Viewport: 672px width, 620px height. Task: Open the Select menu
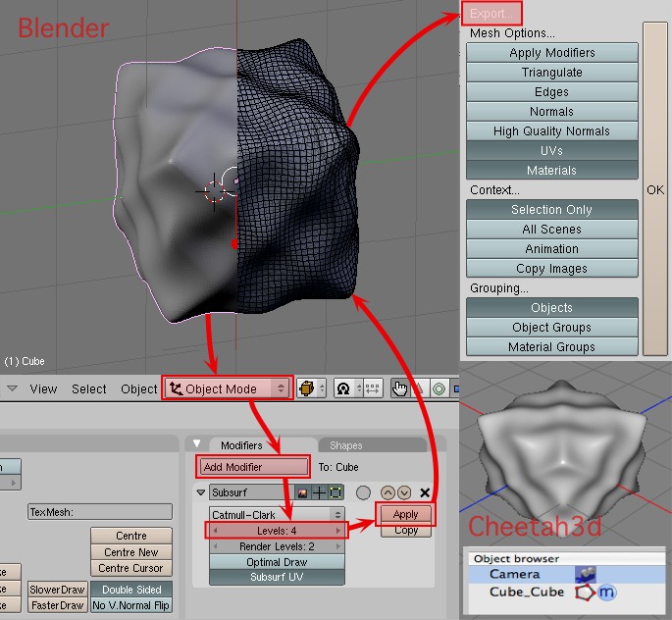[x=88, y=389]
